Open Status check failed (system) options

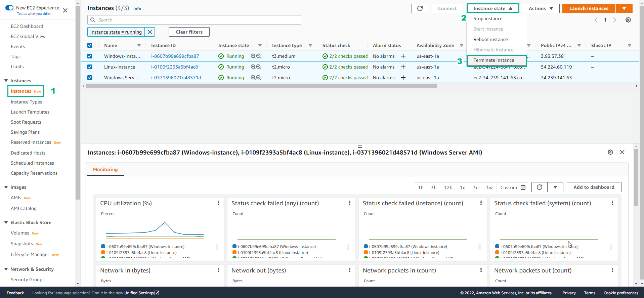coord(612,203)
